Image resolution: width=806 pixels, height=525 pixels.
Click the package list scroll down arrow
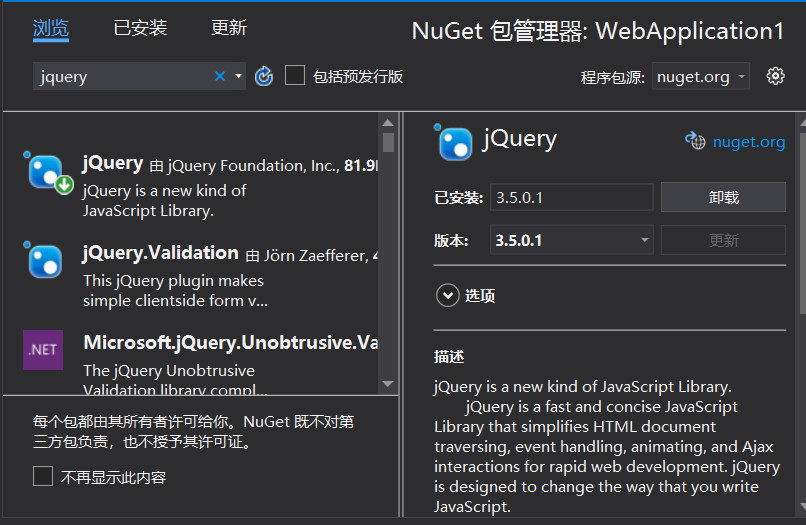tap(388, 384)
